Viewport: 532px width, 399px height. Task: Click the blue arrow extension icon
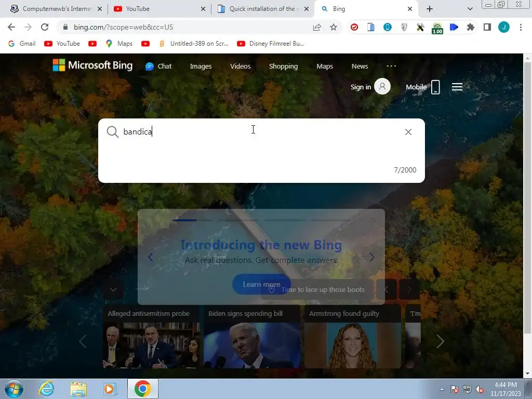click(454, 27)
